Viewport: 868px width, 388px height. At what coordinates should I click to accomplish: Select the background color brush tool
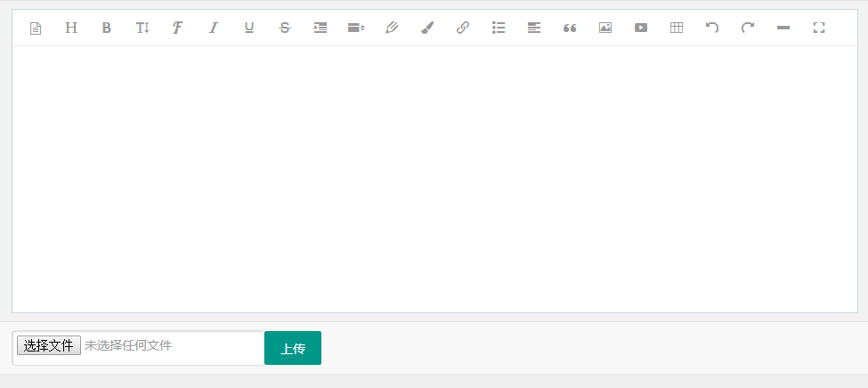[427, 28]
